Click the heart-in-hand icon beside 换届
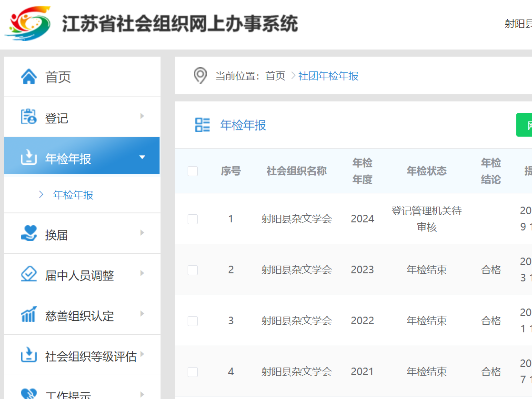Viewport: 532px width, 399px height. pyautogui.click(x=29, y=233)
